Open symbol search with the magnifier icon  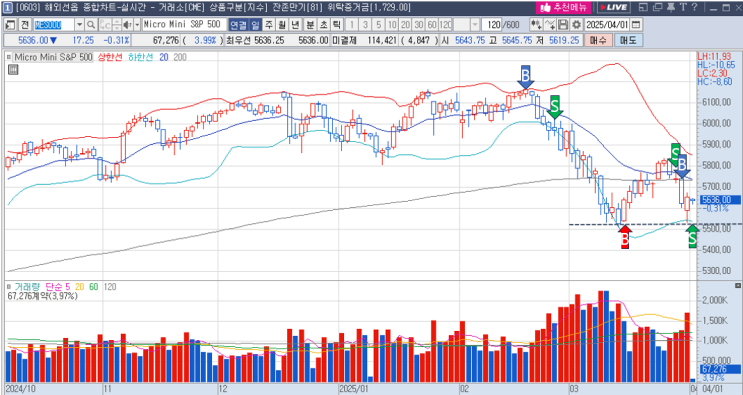pyautogui.click(x=91, y=25)
